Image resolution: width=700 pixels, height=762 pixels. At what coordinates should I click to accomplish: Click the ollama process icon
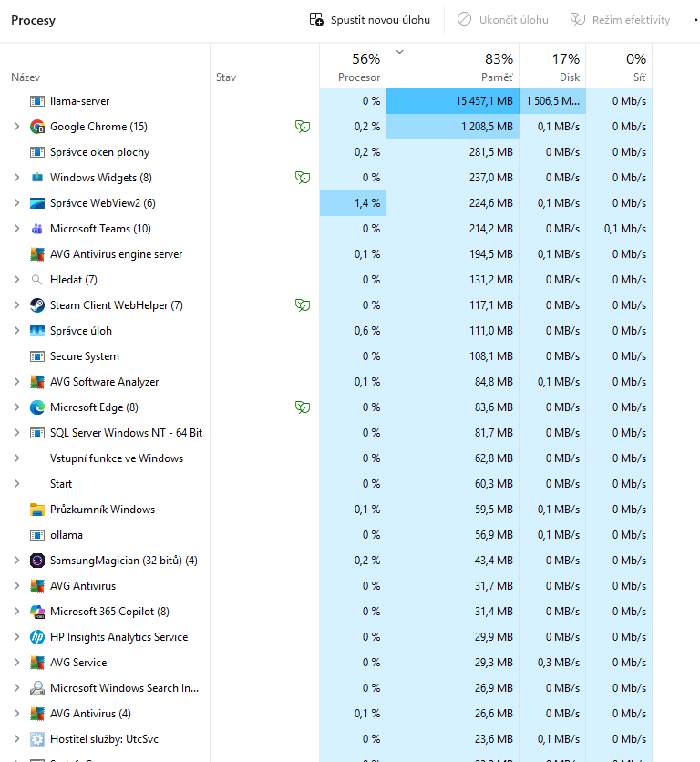tap(37, 535)
